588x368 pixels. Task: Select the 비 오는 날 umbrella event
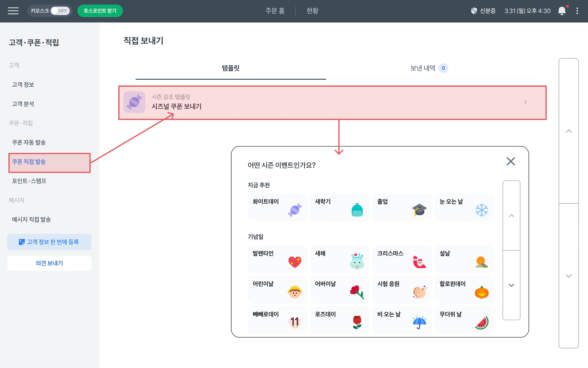point(402,320)
